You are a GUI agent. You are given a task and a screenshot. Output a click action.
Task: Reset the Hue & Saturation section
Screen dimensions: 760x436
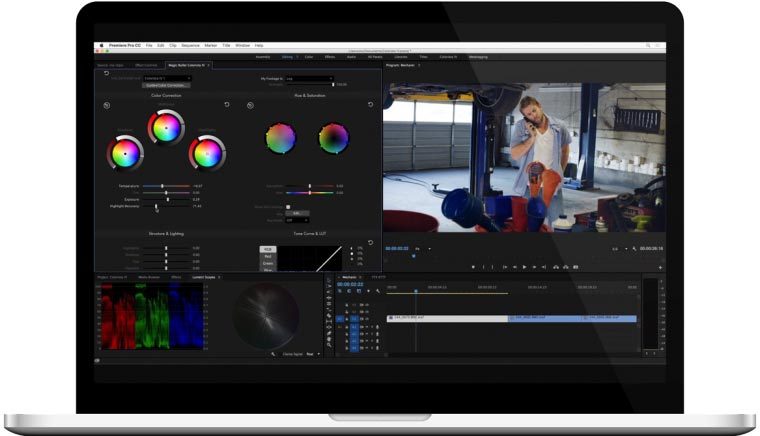[x=371, y=105]
